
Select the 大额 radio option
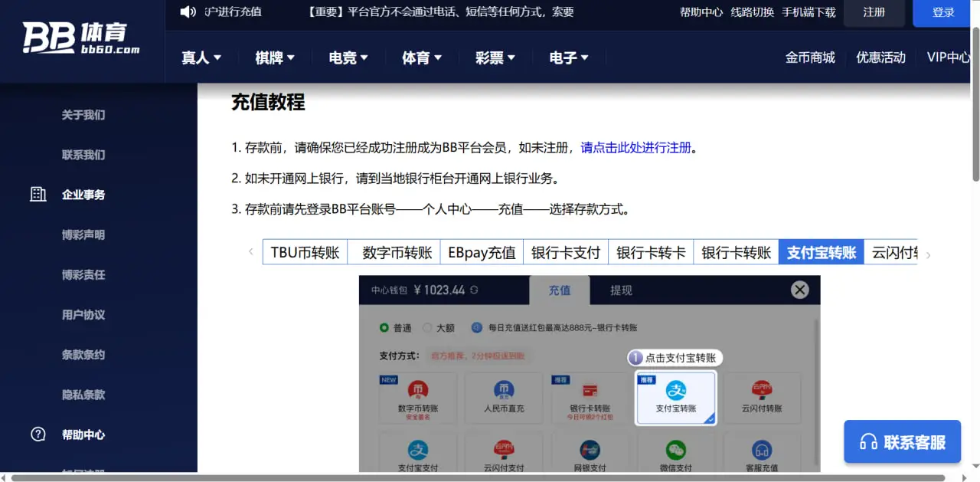pos(427,327)
